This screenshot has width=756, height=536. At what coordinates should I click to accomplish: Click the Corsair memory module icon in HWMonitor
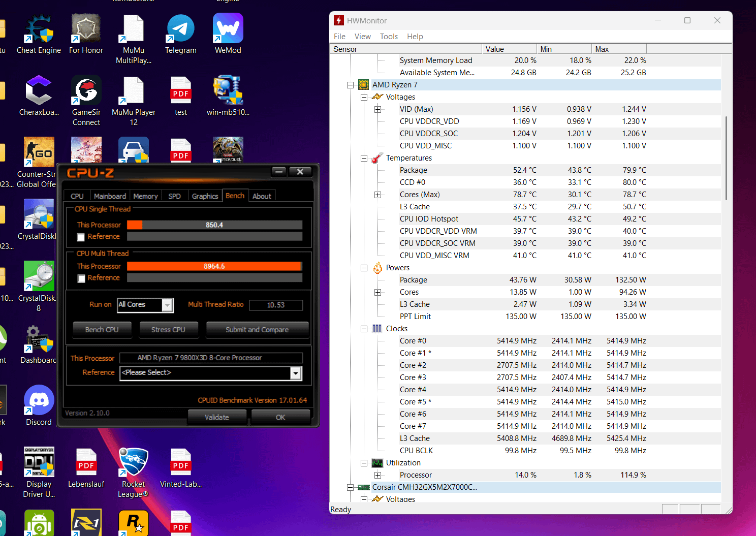pos(363,487)
